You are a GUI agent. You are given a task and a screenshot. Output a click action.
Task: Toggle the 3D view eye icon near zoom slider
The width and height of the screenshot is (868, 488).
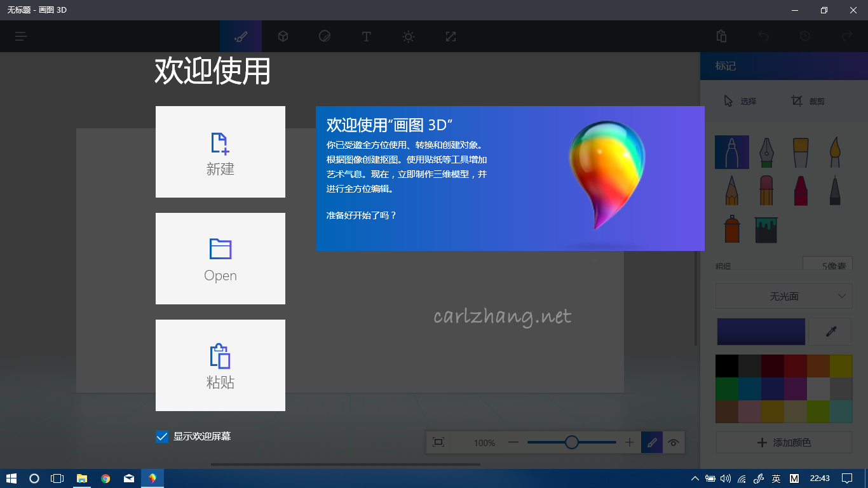click(x=674, y=442)
